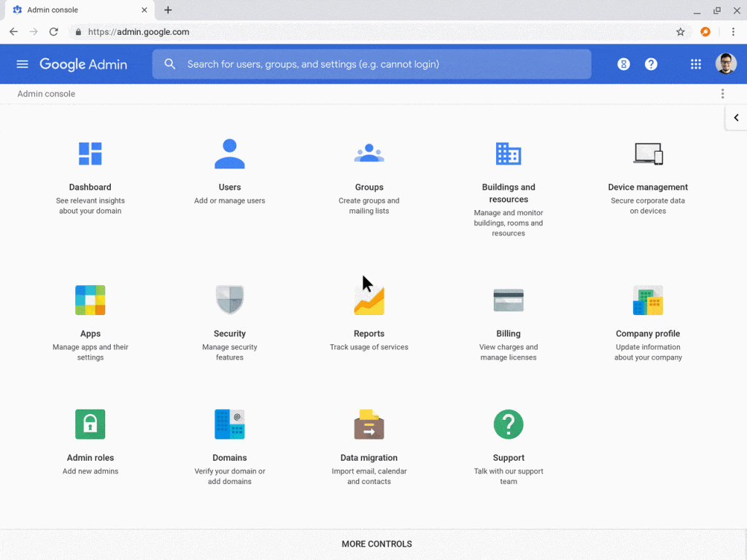Open Buildings and resources icon

pyautogui.click(x=508, y=154)
